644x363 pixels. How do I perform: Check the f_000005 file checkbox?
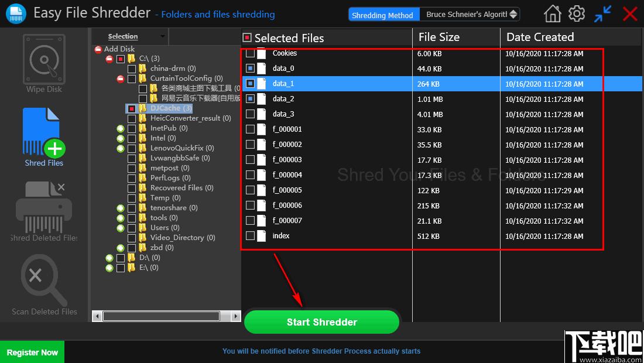tap(250, 190)
